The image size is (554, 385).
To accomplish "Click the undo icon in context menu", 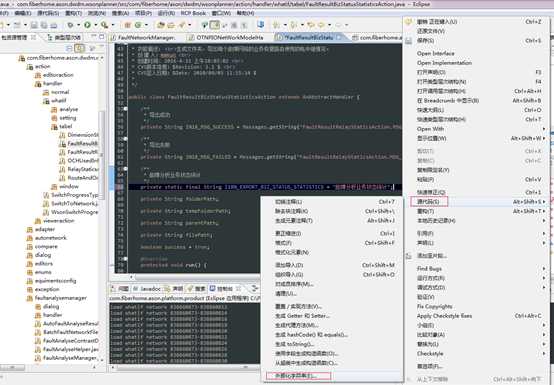I will click(409, 22).
